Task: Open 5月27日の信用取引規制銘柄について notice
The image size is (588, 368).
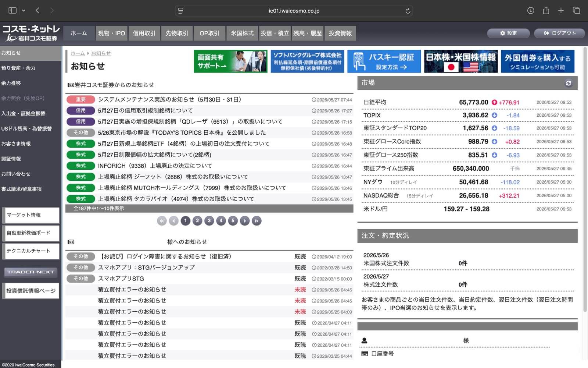Action: point(146,111)
